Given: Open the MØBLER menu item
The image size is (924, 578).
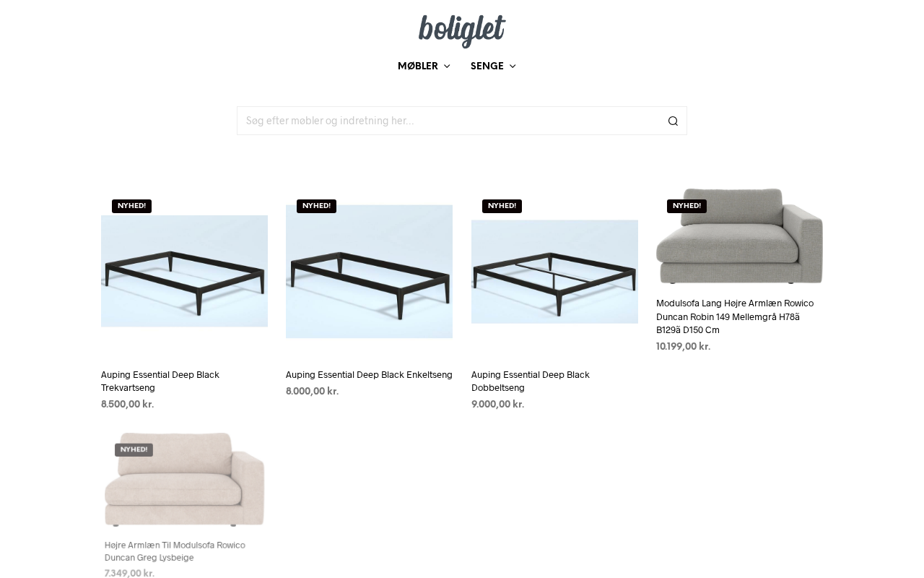Looking at the screenshot, I should point(418,66).
